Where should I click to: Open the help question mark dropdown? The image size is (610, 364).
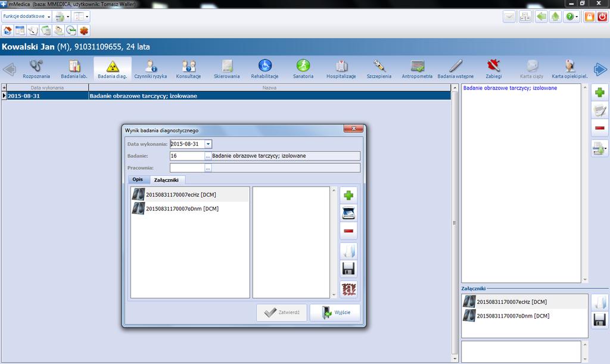point(577,17)
